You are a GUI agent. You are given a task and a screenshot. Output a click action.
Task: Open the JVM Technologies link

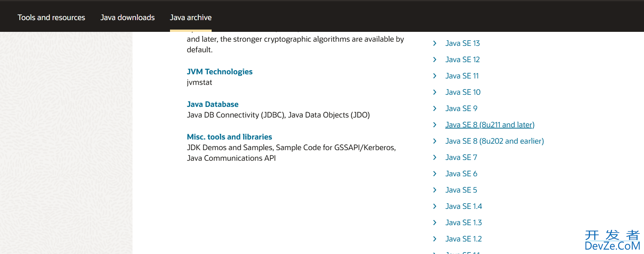pyautogui.click(x=220, y=72)
